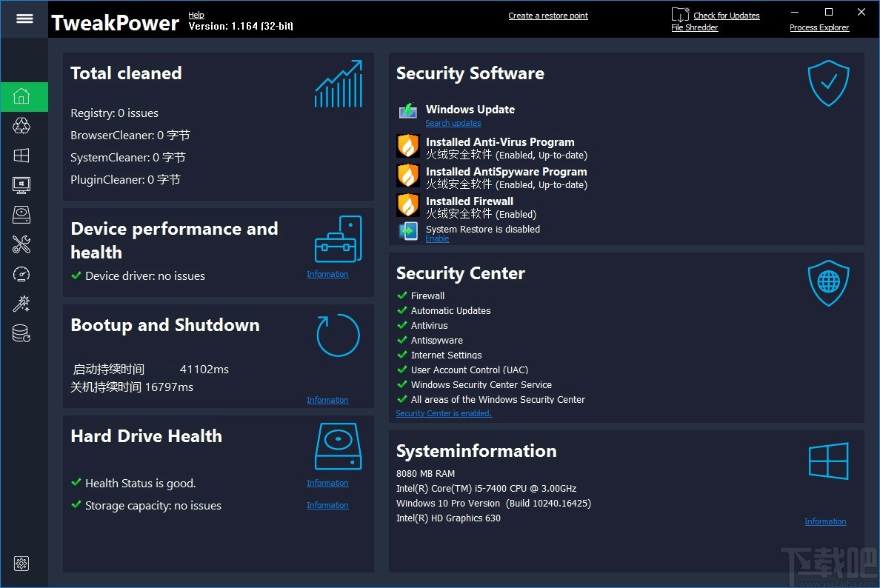Click the AntiSpyware Program flame shield icon
The height and width of the screenshot is (588, 880).
point(408,175)
